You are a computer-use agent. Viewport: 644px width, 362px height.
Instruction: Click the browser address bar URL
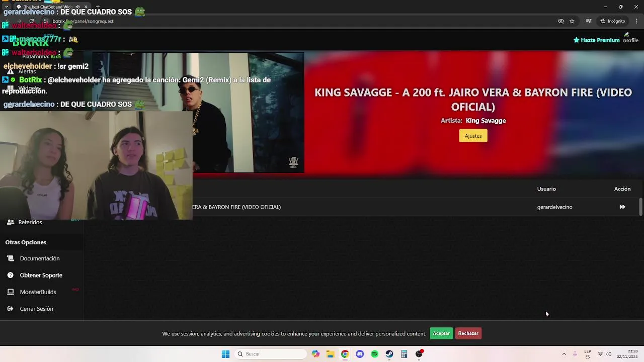[83, 21]
